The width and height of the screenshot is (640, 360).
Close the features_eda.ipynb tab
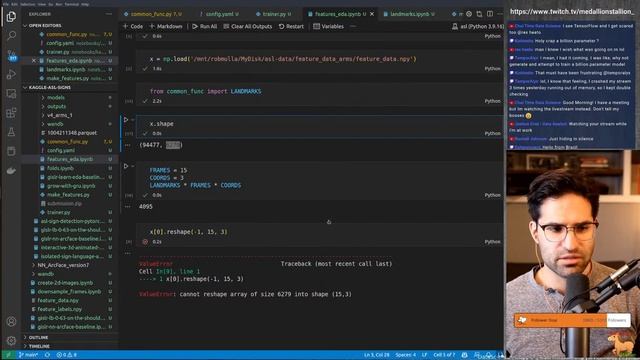372,14
